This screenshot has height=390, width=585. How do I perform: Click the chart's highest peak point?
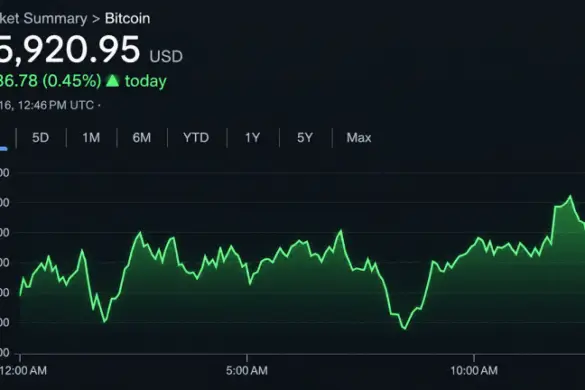pyautogui.click(x=570, y=196)
